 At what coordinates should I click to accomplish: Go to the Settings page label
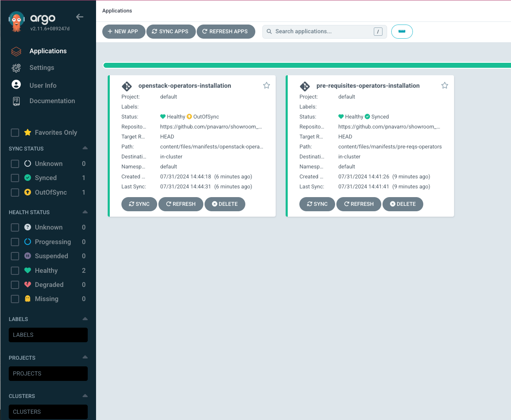click(x=42, y=68)
